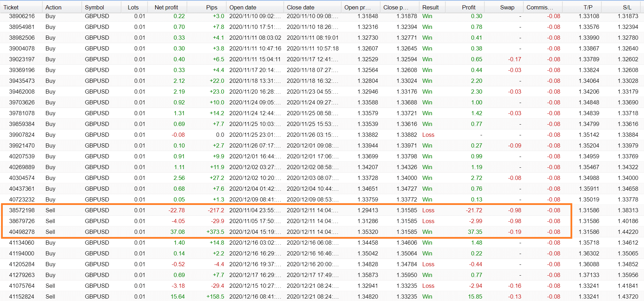Select ticket 38906216 cell
Image resolution: width=644 pixels, height=301 pixels.
coord(22,16)
